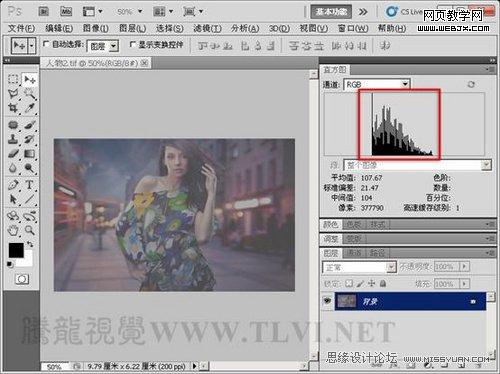
Task: Click the foreground color swatch
Action: 15,249
